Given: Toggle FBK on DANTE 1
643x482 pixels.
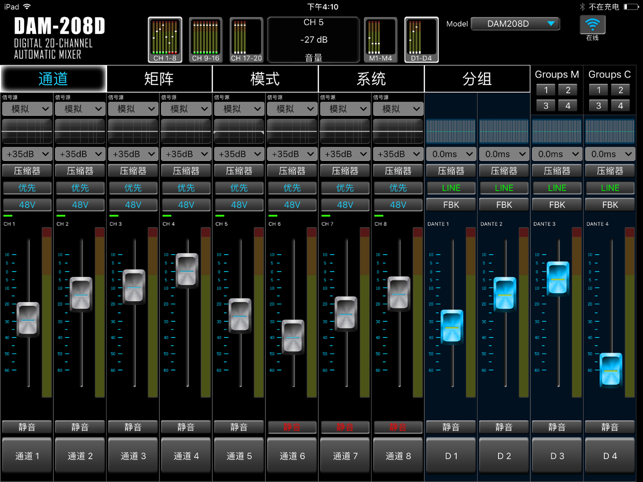Looking at the screenshot, I should (451, 205).
